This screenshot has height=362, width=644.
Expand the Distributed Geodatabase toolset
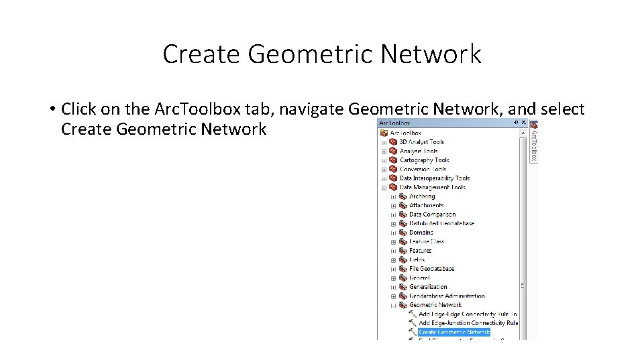pos(394,224)
